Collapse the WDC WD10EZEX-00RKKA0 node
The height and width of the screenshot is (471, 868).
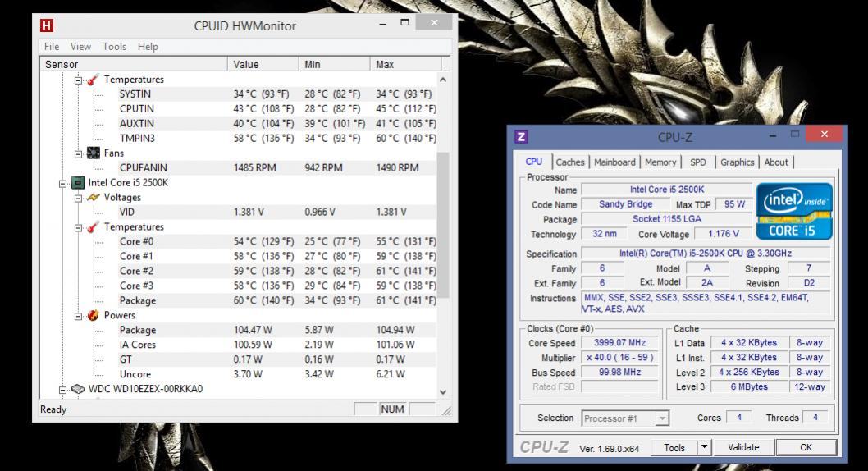62,391
